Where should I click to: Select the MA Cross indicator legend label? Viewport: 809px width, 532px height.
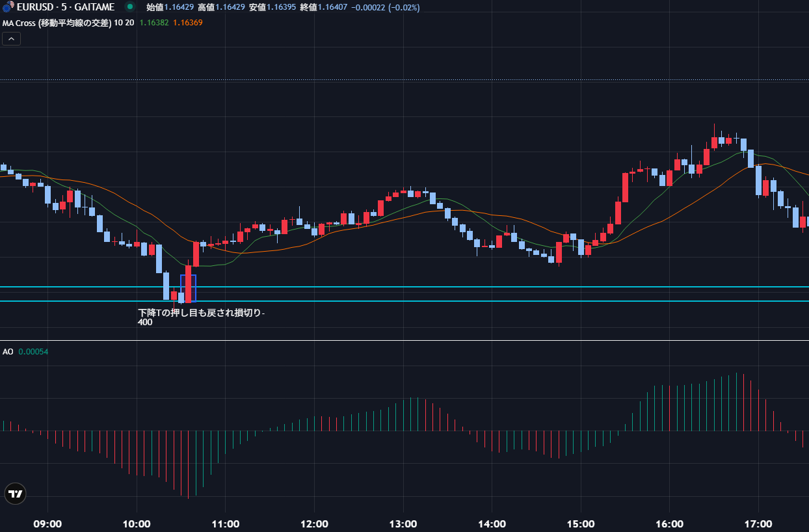click(68, 23)
